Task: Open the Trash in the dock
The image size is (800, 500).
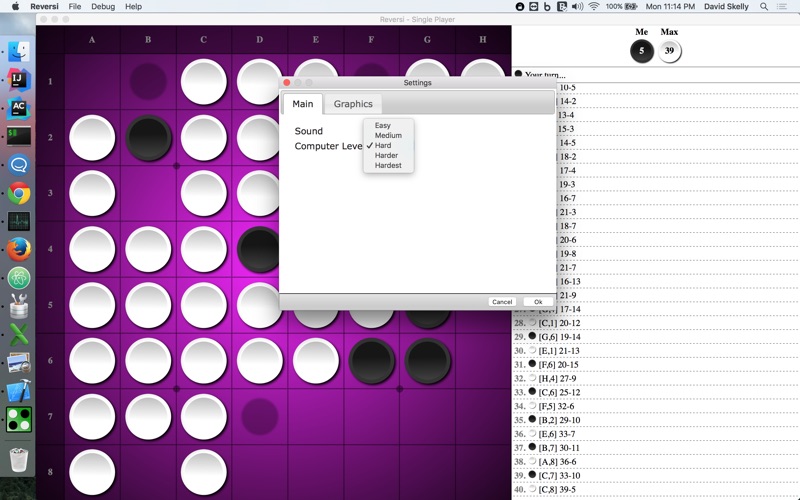Action: click(19, 459)
